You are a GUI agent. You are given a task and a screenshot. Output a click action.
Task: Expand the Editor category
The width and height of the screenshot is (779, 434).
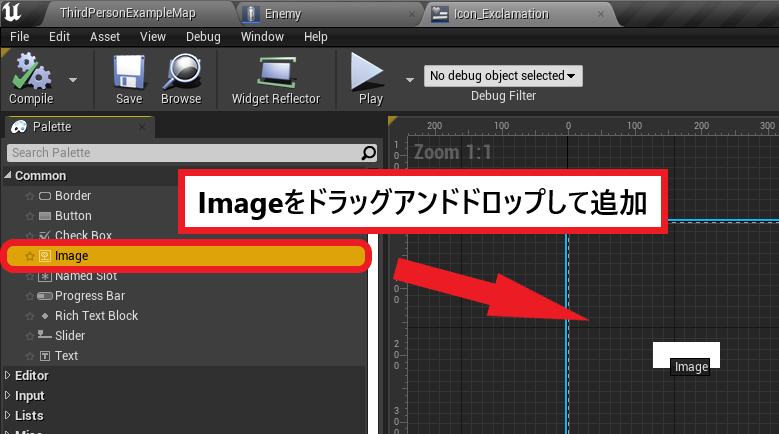coord(7,375)
